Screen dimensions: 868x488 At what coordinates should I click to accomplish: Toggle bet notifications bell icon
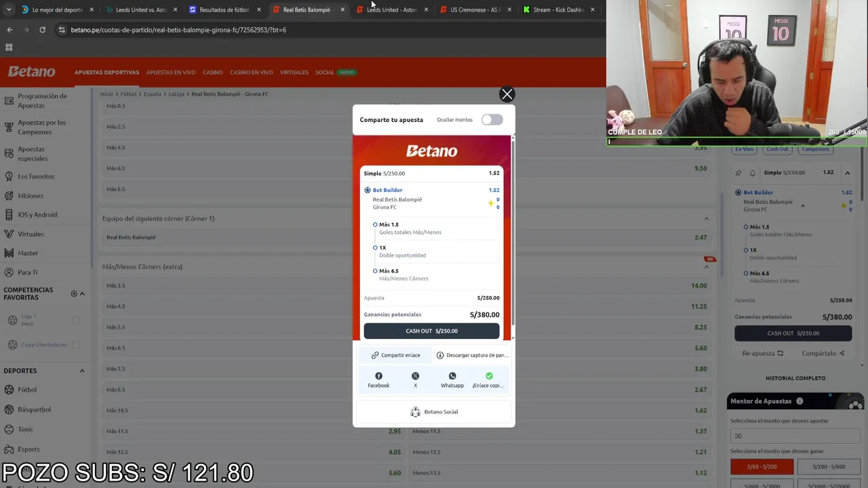tap(752, 173)
